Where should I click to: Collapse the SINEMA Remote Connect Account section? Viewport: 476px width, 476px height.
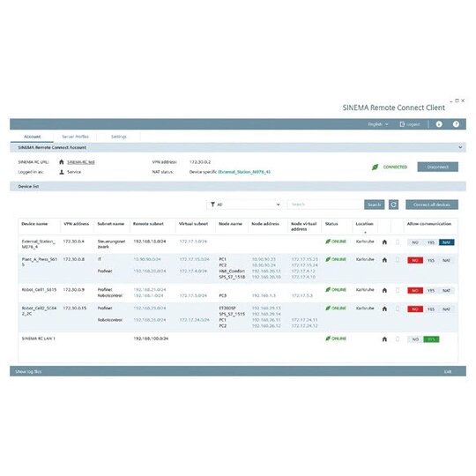(460, 147)
